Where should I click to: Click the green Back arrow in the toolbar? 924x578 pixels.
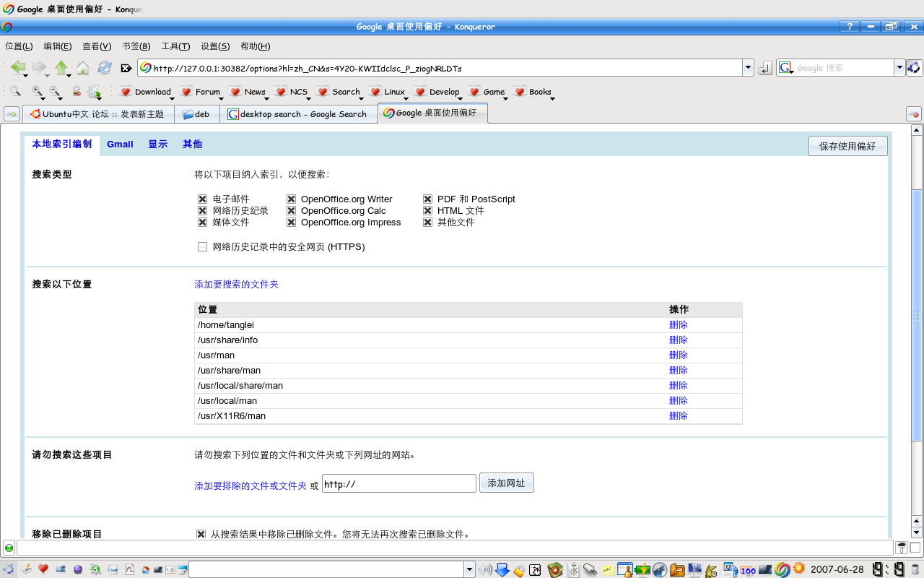click(17, 67)
